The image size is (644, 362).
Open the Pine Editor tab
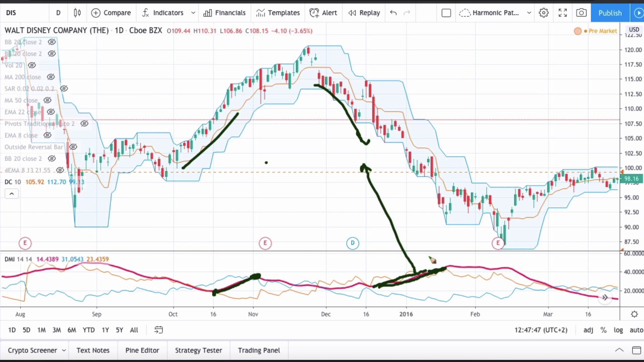pos(142,350)
